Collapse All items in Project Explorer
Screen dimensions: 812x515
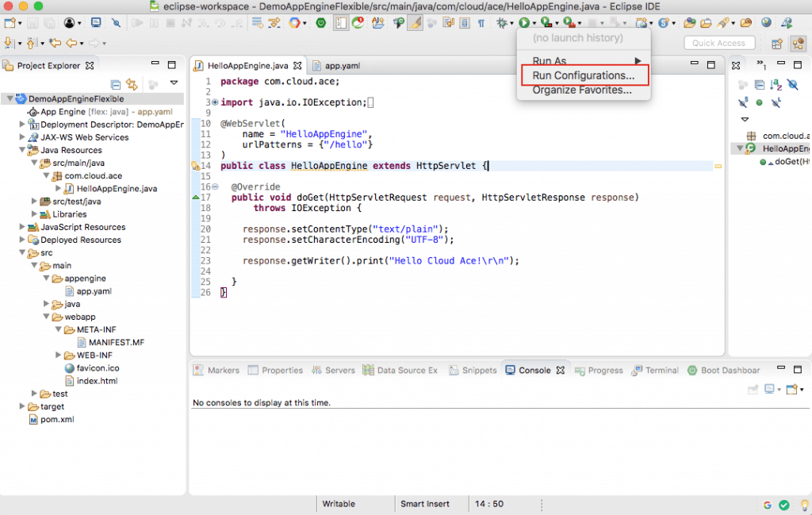114,83
